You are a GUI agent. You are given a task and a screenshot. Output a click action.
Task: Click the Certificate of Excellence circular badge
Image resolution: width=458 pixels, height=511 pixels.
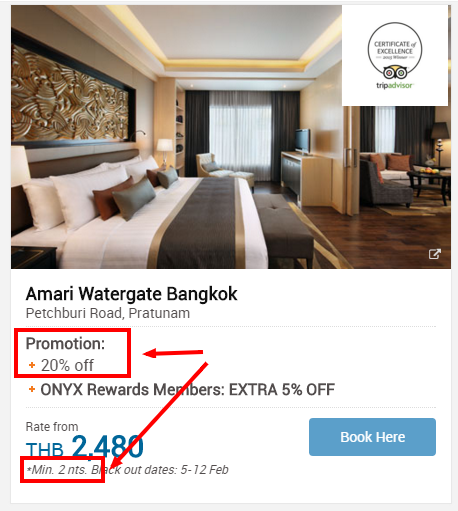point(395,50)
